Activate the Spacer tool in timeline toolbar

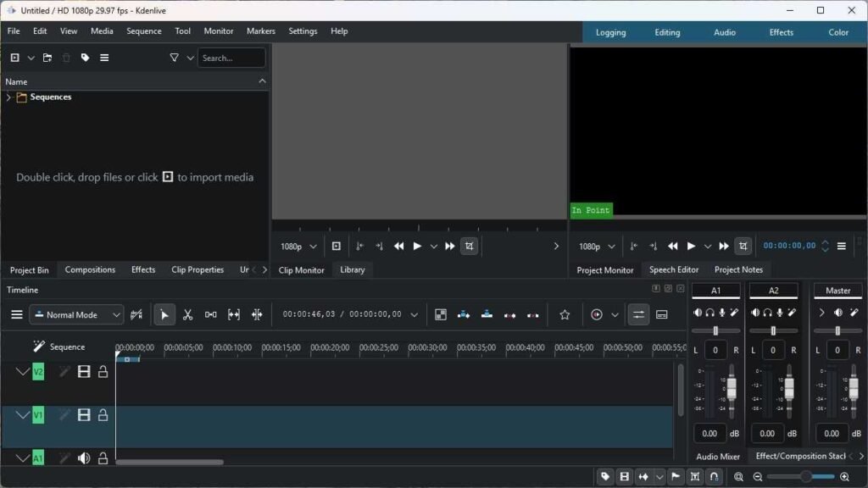[210, 315]
